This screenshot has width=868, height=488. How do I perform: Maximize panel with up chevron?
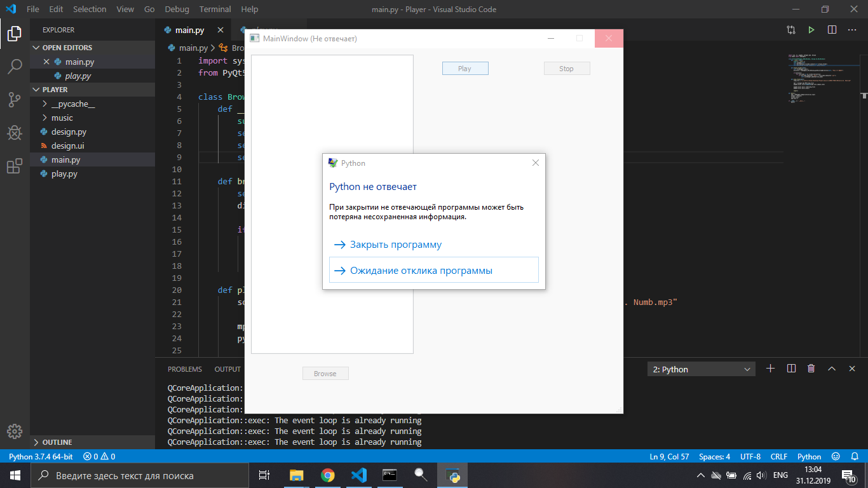point(831,369)
